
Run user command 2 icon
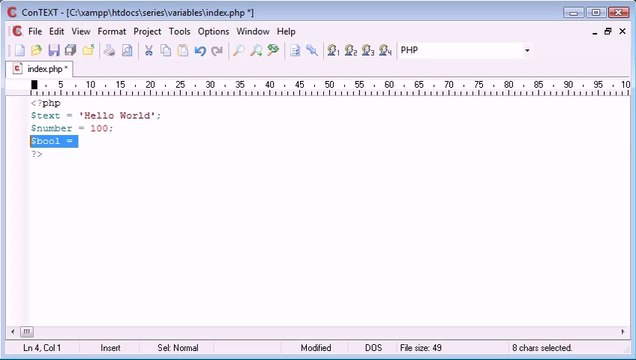tap(351, 50)
